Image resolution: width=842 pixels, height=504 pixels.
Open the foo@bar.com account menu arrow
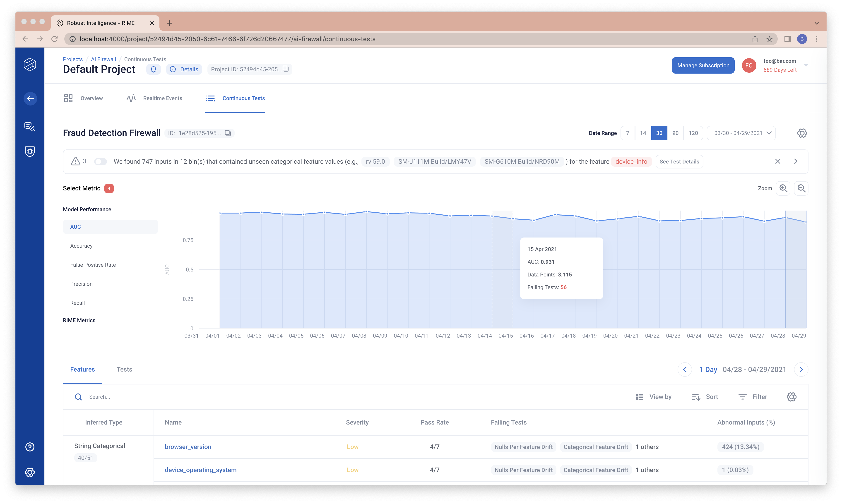click(x=806, y=66)
